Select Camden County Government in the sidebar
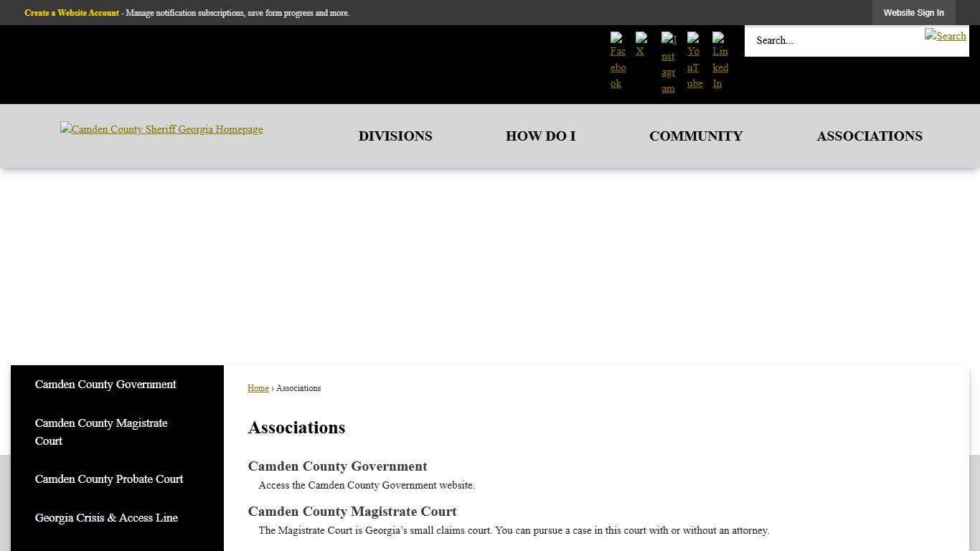 click(x=105, y=385)
